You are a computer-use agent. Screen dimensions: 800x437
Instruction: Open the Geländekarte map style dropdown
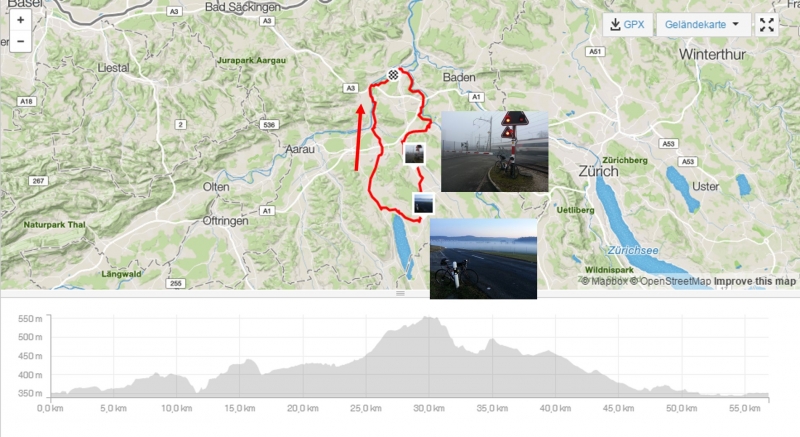pyautogui.click(x=703, y=24)
